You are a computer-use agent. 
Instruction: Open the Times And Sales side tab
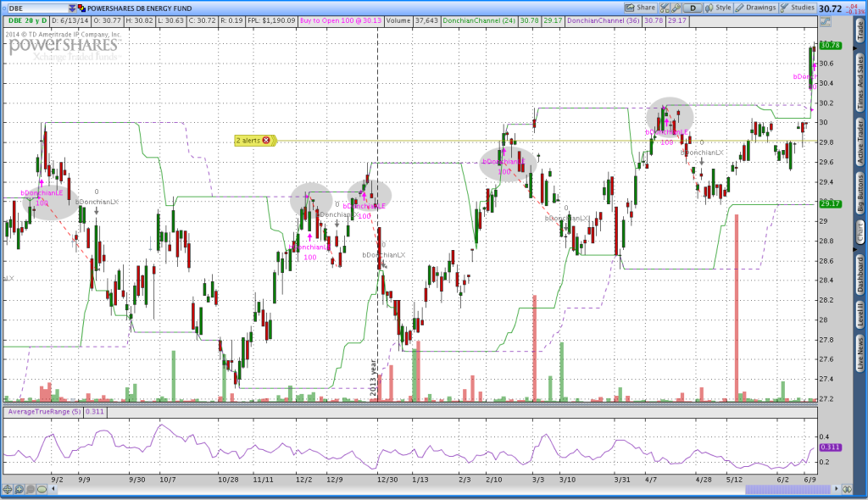click(861, 82)
